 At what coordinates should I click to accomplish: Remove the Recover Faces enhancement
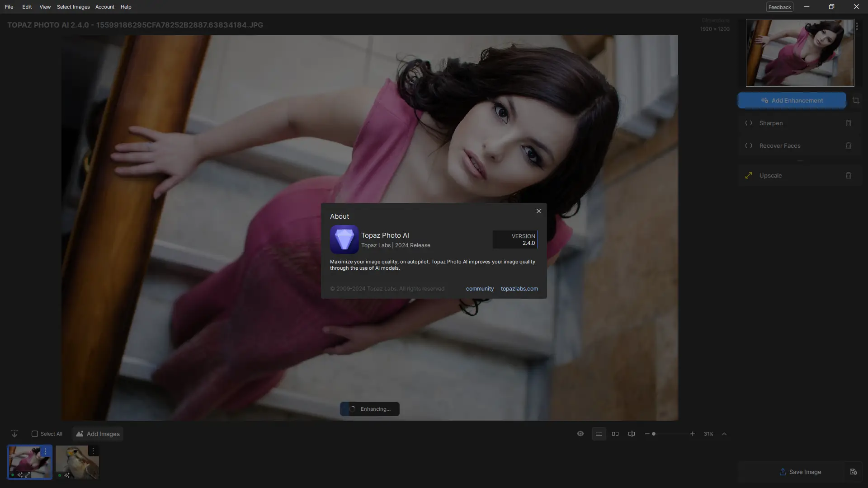848,145
